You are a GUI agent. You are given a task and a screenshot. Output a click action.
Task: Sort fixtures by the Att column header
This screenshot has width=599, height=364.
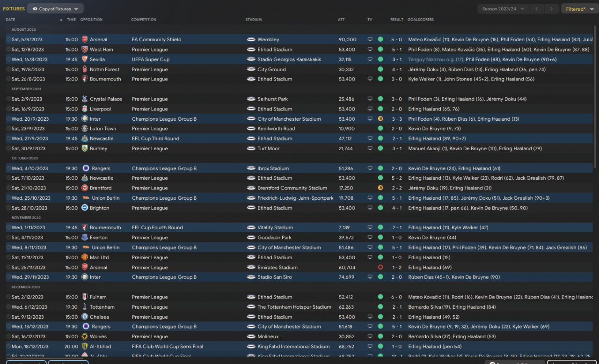click(x=342, y=20)
